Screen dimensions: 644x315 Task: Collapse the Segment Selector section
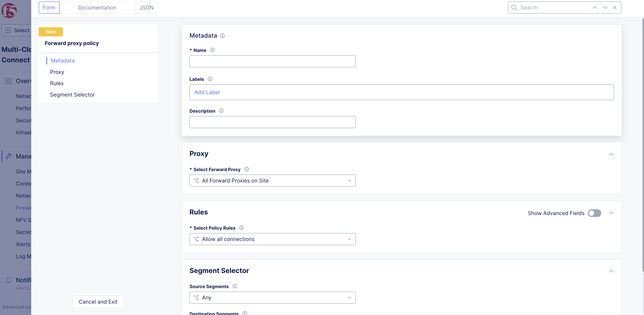coord(611,271)
